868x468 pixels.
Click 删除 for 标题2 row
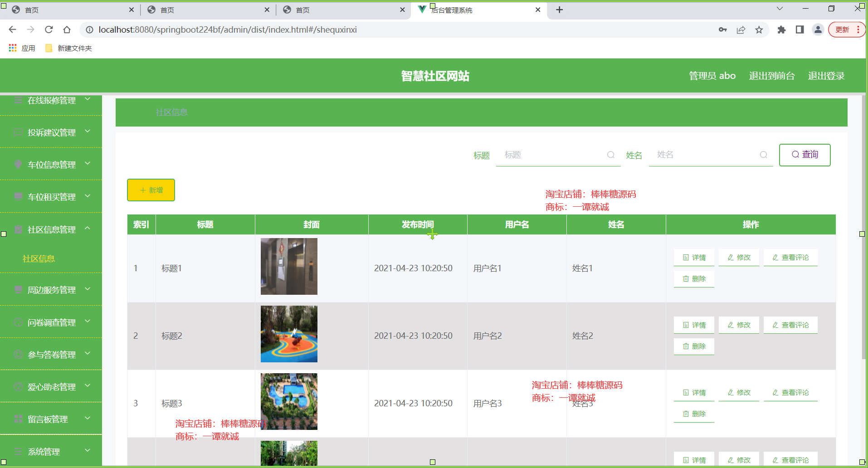click(x=694, y=346)
